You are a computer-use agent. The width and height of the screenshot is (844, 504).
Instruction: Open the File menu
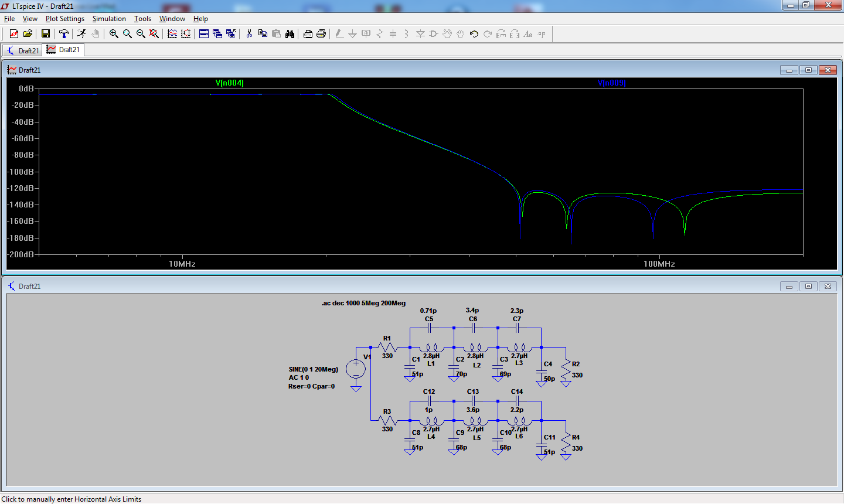[9, 19]
